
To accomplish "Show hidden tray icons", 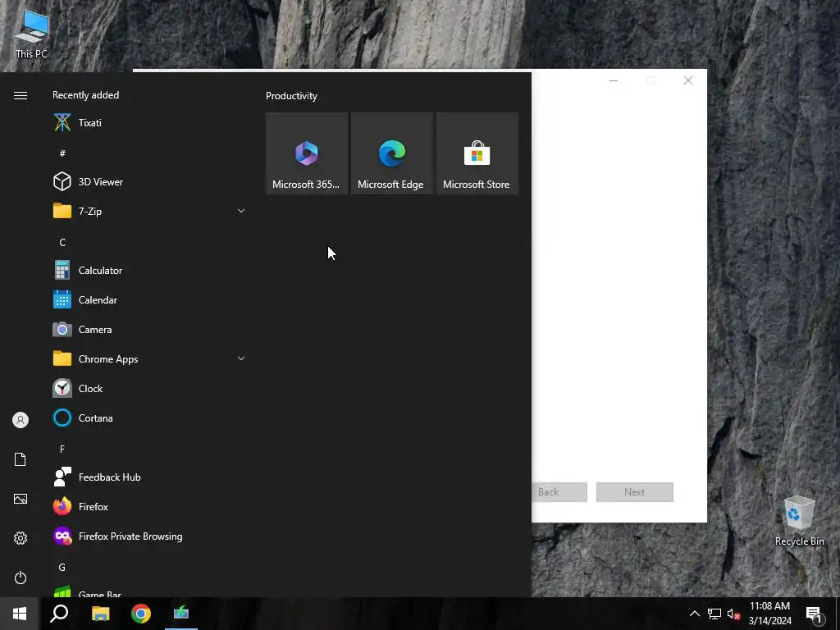I will click(x=694, y=614).
